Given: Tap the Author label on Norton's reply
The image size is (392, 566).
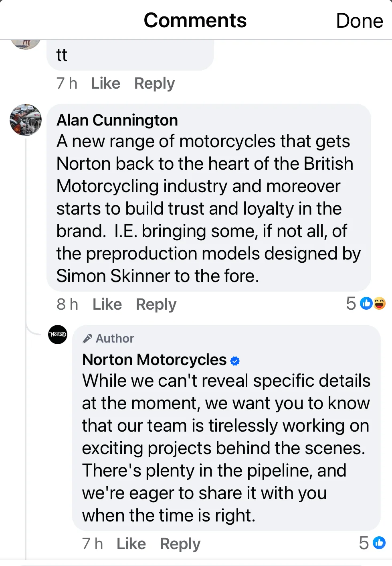Looking at the screenshot, I should 115,339.
